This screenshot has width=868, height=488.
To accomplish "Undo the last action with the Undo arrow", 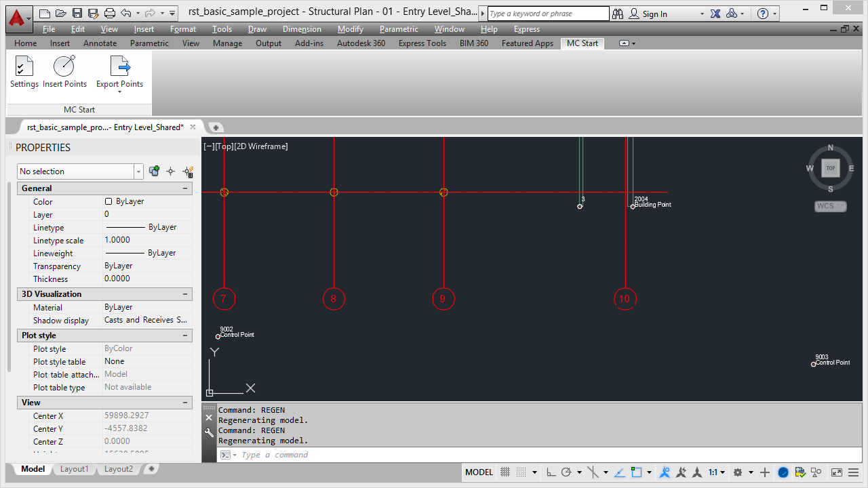I will pos(126,13).
